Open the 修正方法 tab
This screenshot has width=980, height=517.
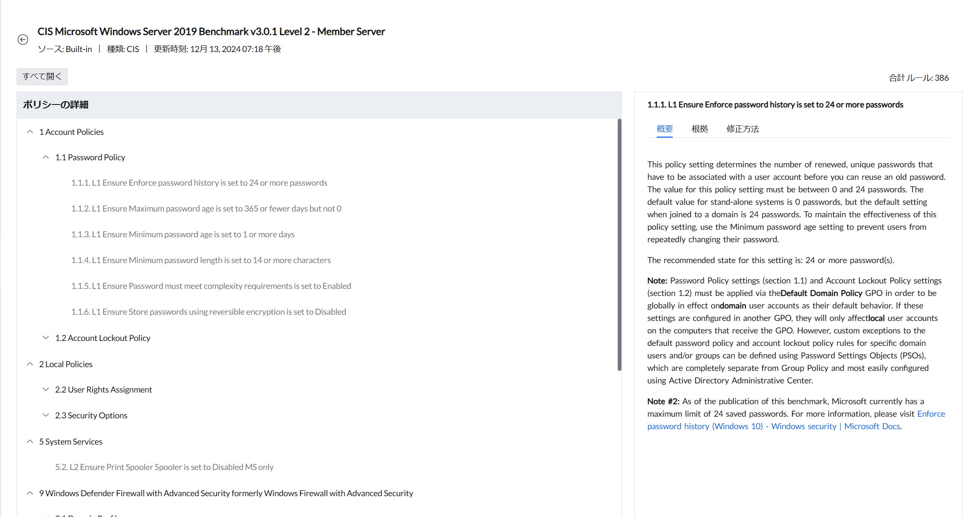pos(742,129)
